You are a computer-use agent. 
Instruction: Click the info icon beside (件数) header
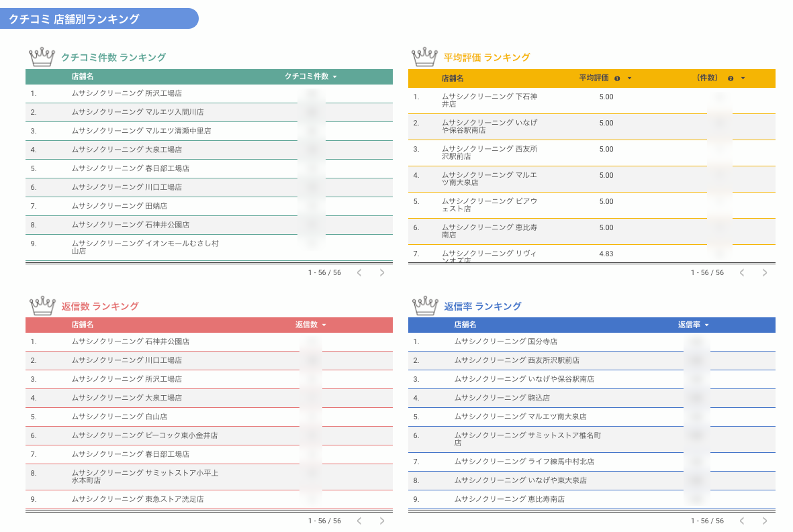[x=731, y=78]
